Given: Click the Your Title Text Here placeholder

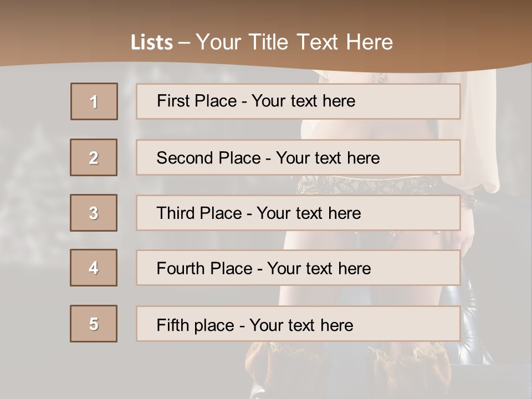Looking at the screenshot, I should 294,42.
